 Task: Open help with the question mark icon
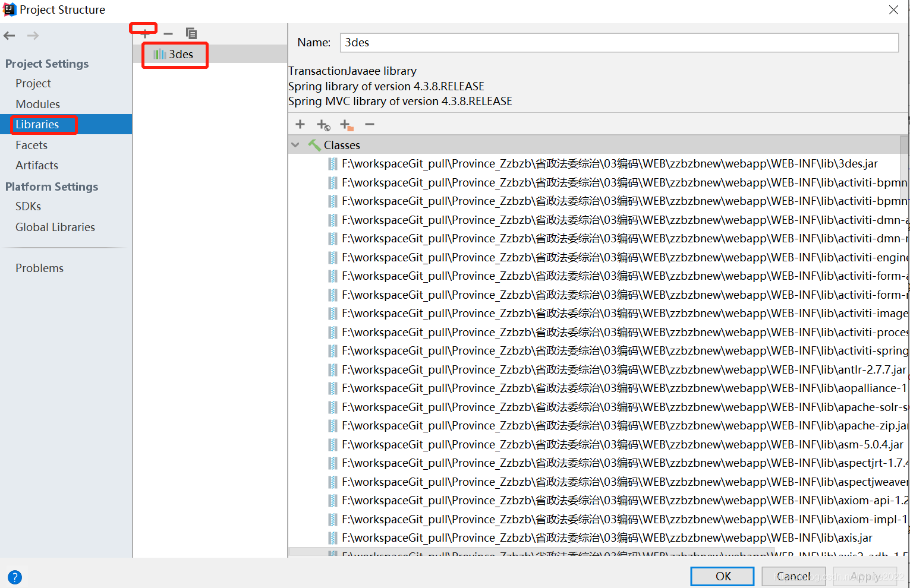(15, 577)
